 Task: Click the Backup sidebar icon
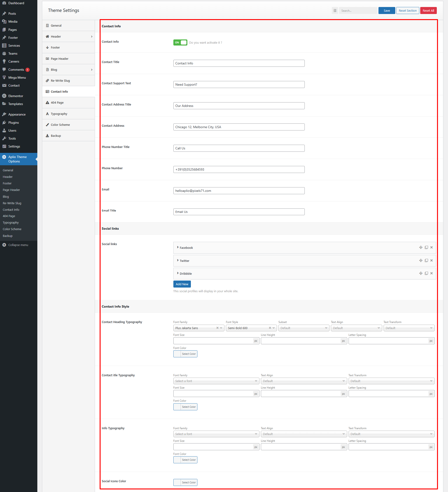[x=48, y=135]
